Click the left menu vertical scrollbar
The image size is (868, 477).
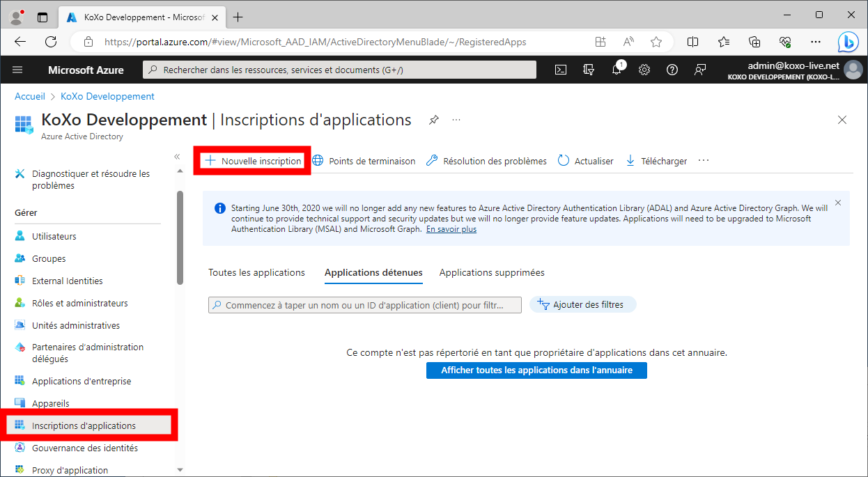(x=180, y=237)
